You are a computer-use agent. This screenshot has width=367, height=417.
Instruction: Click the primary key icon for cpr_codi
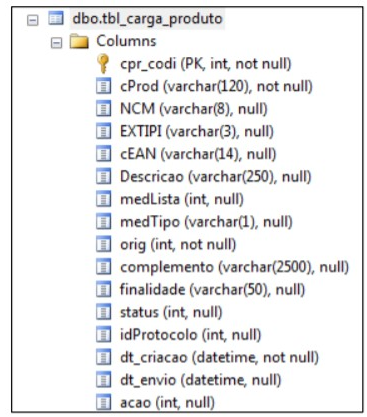103,64
